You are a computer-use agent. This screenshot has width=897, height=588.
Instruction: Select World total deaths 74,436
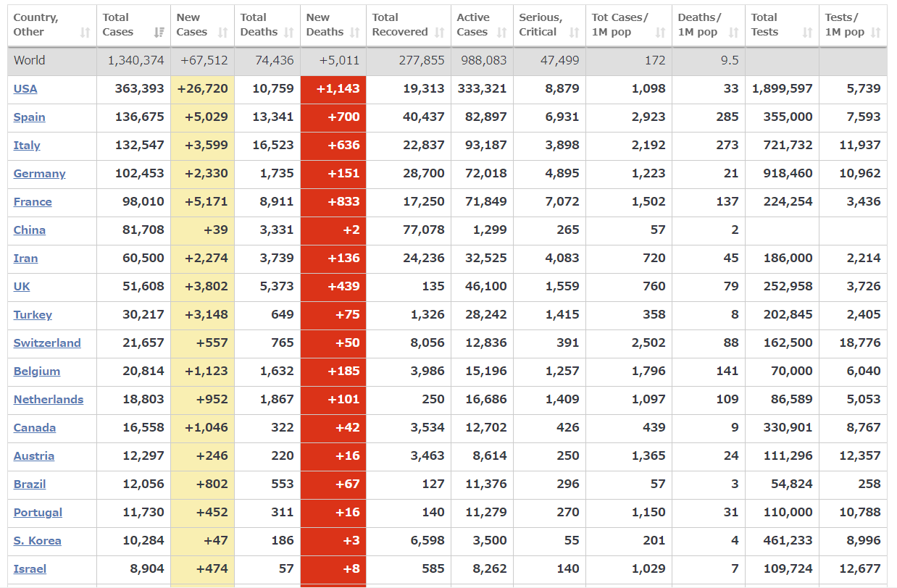coord(275,61)
